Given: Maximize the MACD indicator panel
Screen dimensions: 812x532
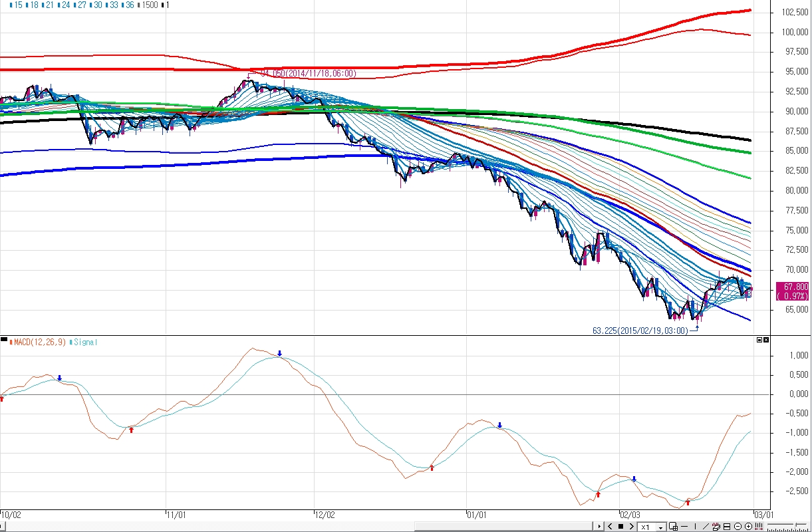Looking at the screenshot, I should tap(759, 340).
